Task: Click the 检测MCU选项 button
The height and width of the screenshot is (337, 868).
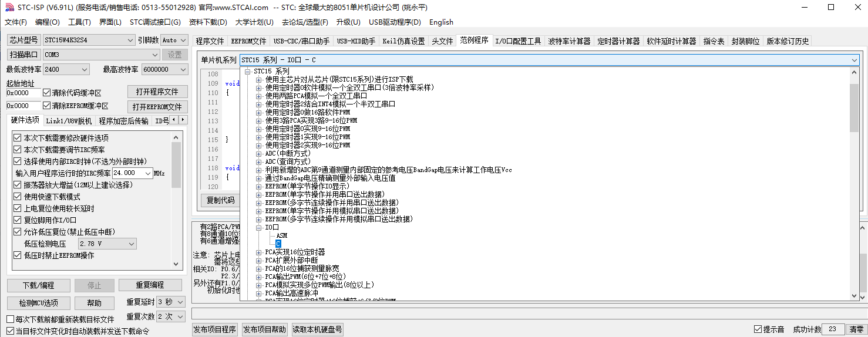Action: pyautogui.click(x=38, y=303)
